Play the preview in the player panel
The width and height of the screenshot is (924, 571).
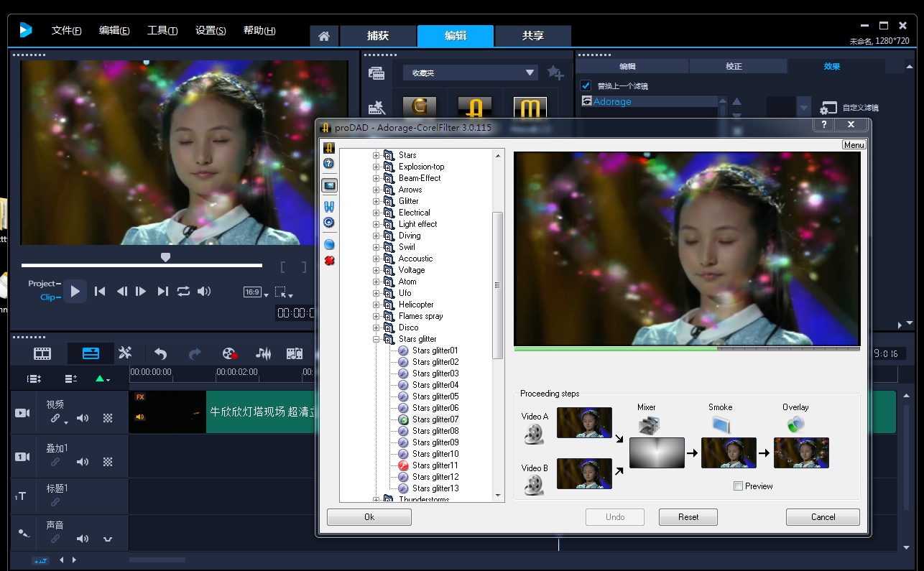(75, 291)
